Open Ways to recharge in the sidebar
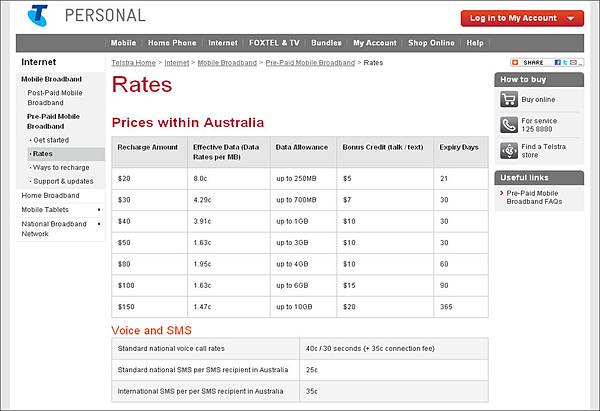Screen dimensions: 600x411 click(61, 168)
